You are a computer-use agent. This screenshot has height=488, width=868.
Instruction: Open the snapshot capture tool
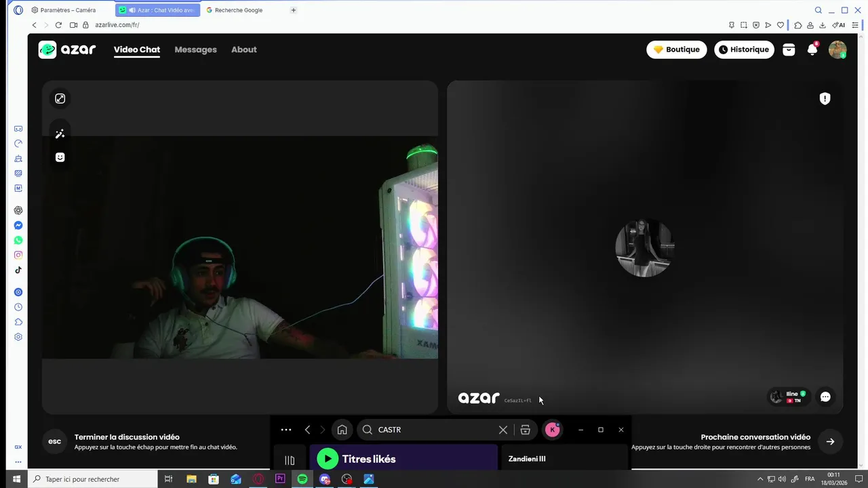(744, 25)
